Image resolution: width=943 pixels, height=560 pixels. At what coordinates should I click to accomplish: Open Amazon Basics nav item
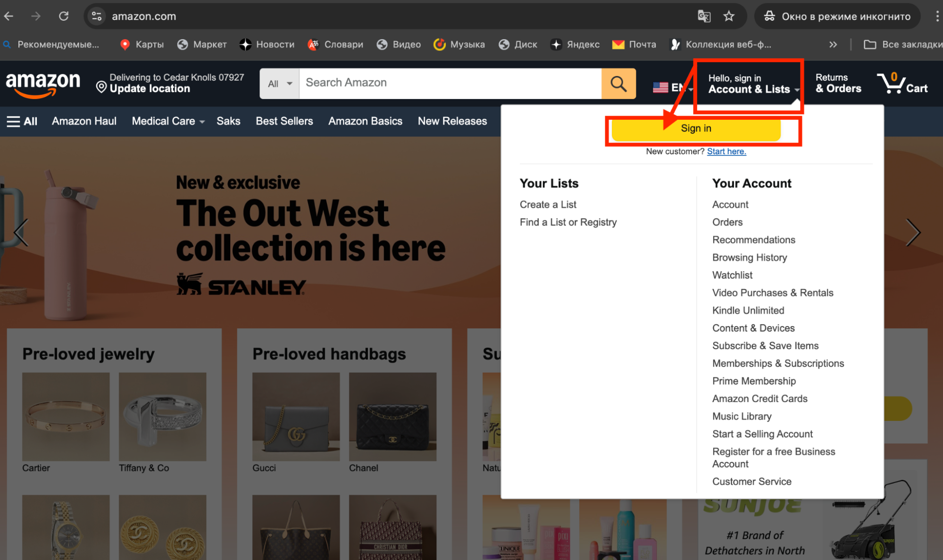365,121
